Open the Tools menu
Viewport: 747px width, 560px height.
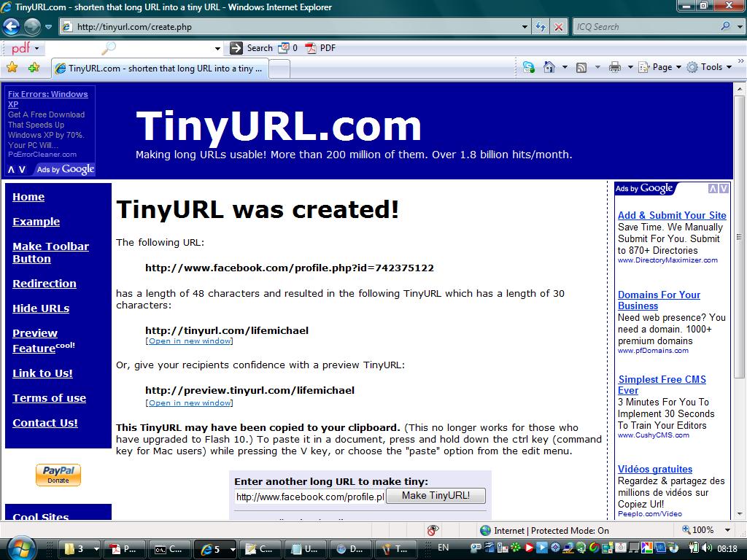pos(709,67)
